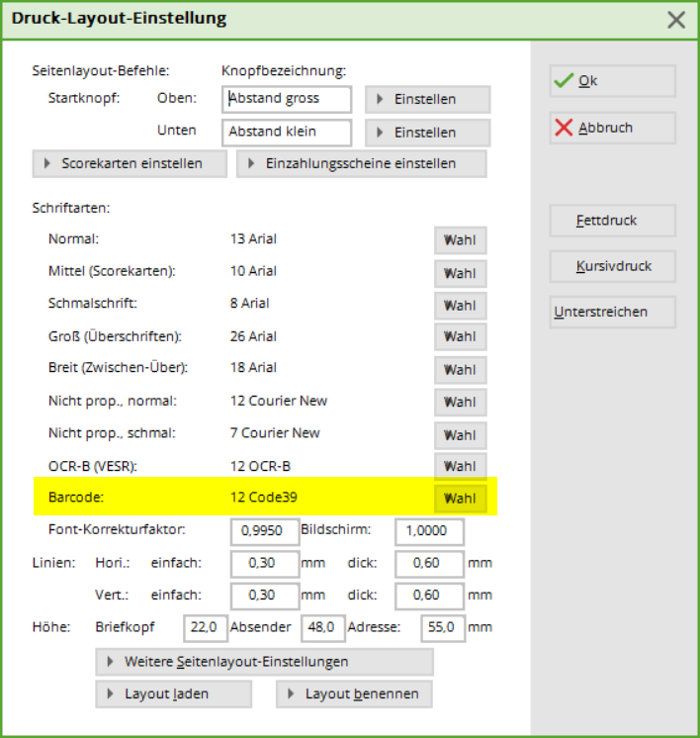Choose font for Normal via Wahl

460,240
